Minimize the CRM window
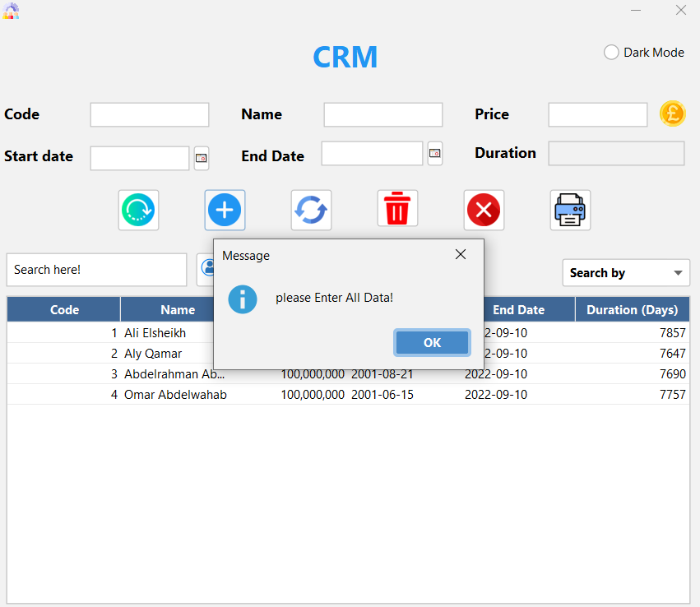Screen dimensions: 700x607 point(636,10)
